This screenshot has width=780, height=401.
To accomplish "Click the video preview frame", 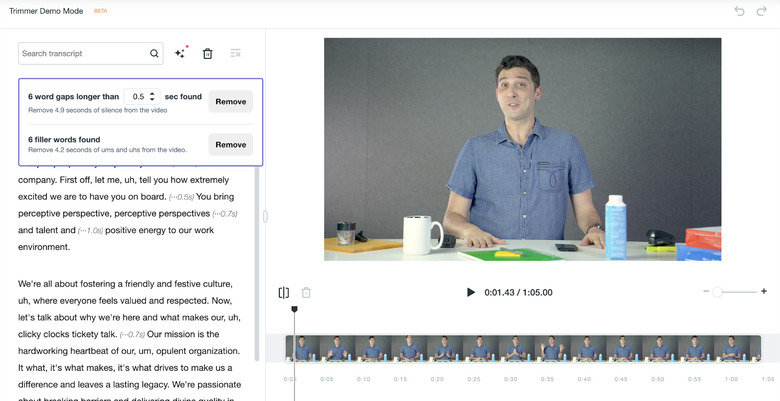I will pos(522,149).
